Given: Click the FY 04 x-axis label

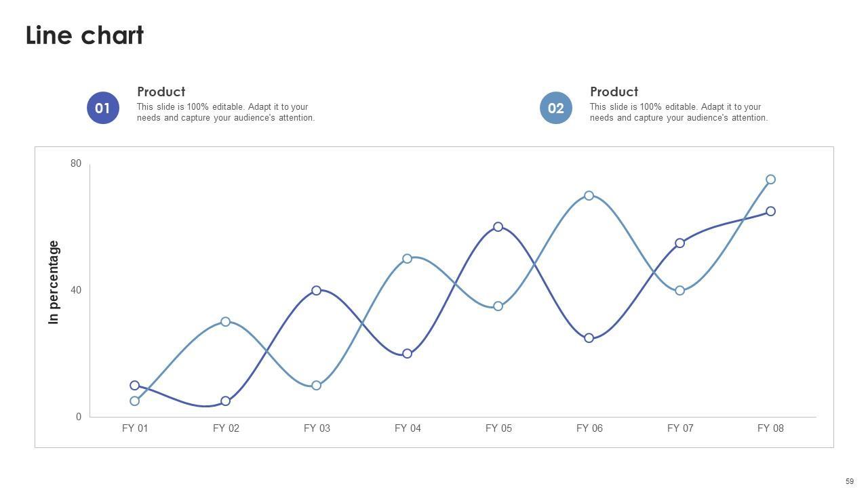Looking at the screenshot, I should (x=408, y=428).
